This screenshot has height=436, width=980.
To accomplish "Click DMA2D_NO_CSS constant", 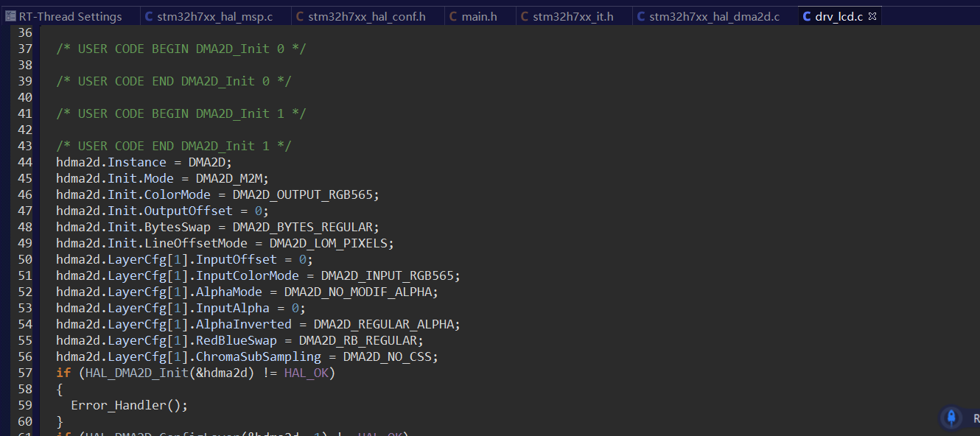I will click(x=387, y=356).
